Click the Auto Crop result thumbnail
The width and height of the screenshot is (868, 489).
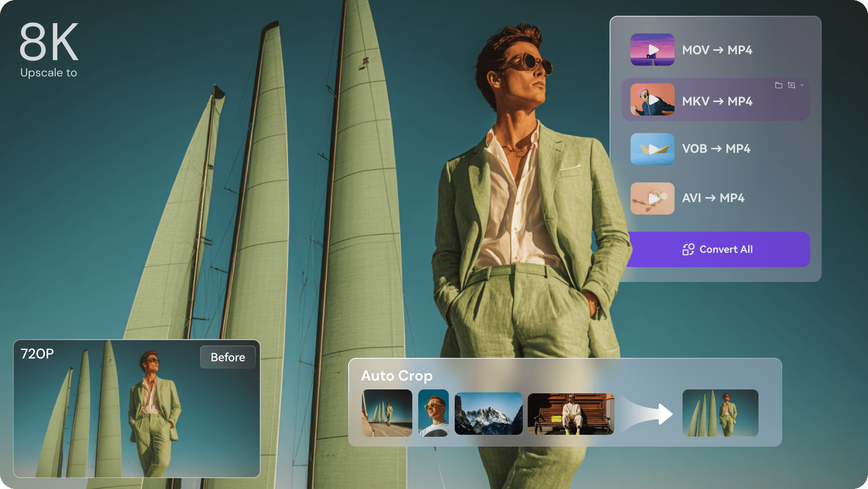(721, 413)
